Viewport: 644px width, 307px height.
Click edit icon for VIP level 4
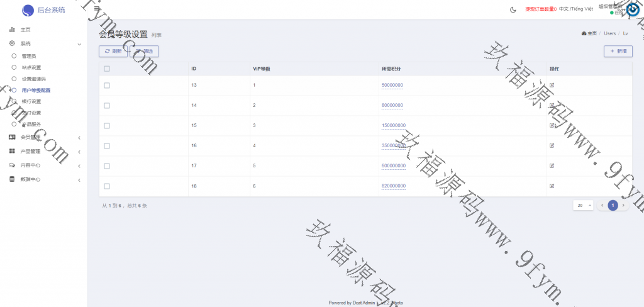[552, 145]
